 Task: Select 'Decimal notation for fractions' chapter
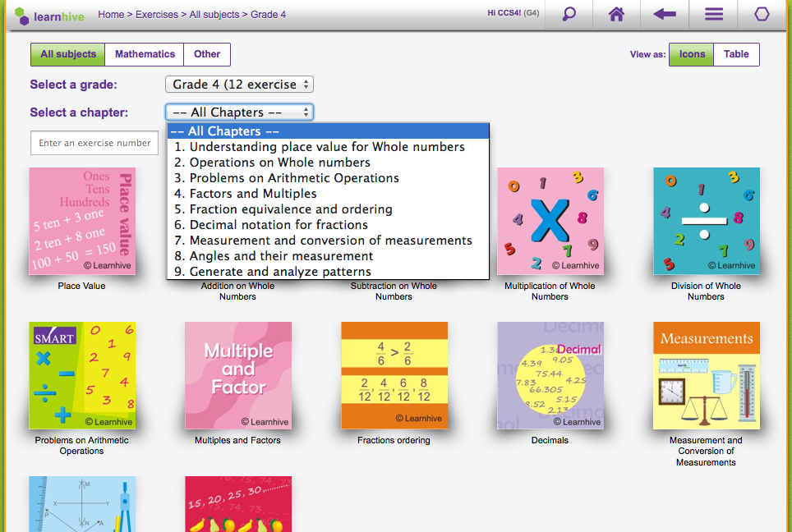(329, 225)
